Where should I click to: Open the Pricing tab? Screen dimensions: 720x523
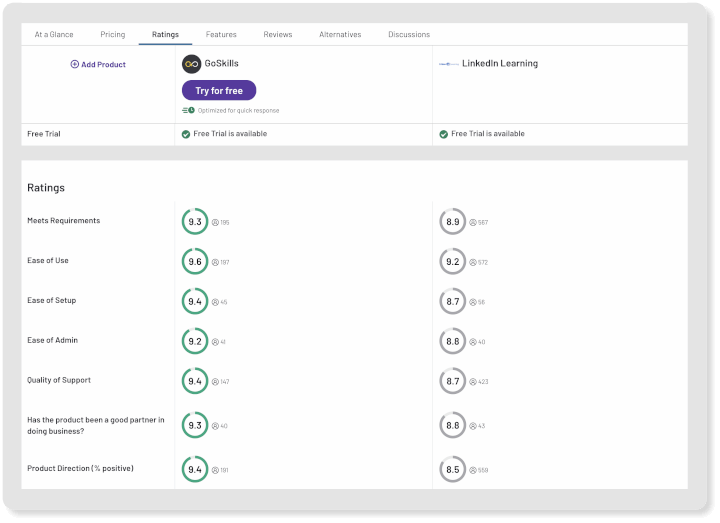[112, 34]
